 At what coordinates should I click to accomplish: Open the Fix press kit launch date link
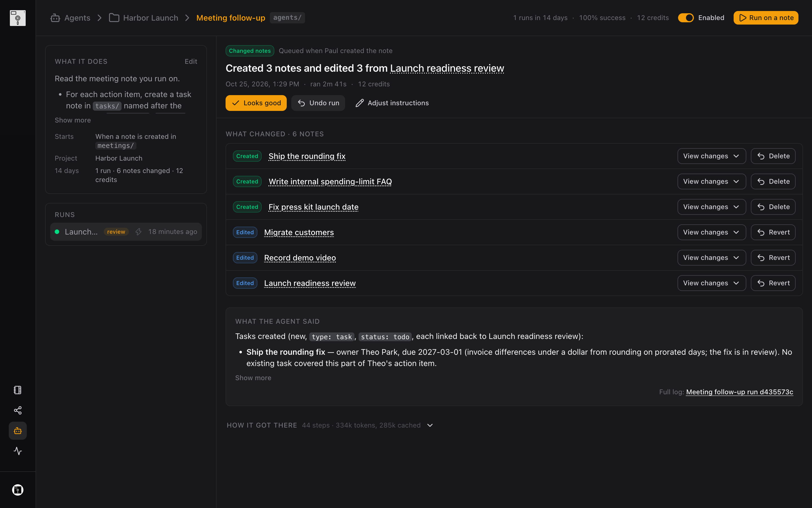pos(314,207)
